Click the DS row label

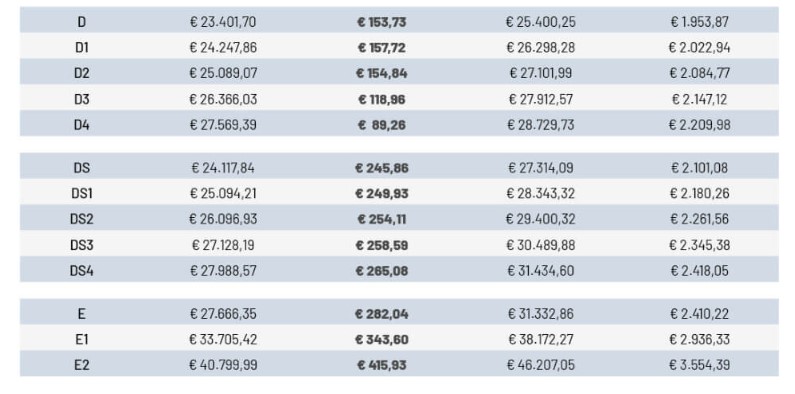point(82,168)
